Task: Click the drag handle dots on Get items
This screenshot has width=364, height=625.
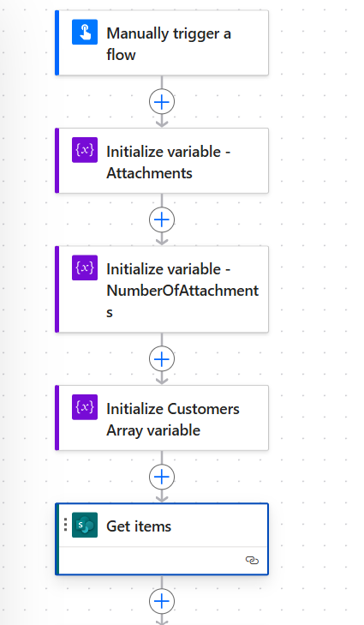Action: (x=65, y=525)
